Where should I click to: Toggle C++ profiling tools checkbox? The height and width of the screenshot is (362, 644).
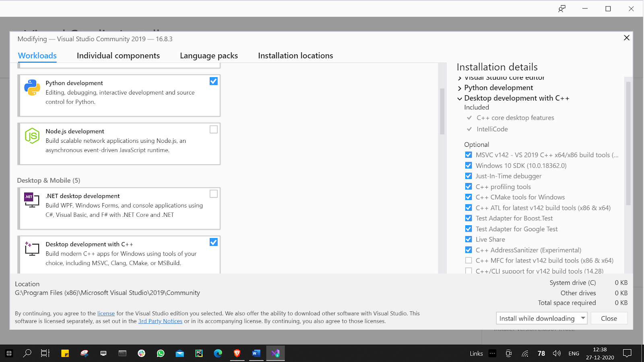point(469,187)
